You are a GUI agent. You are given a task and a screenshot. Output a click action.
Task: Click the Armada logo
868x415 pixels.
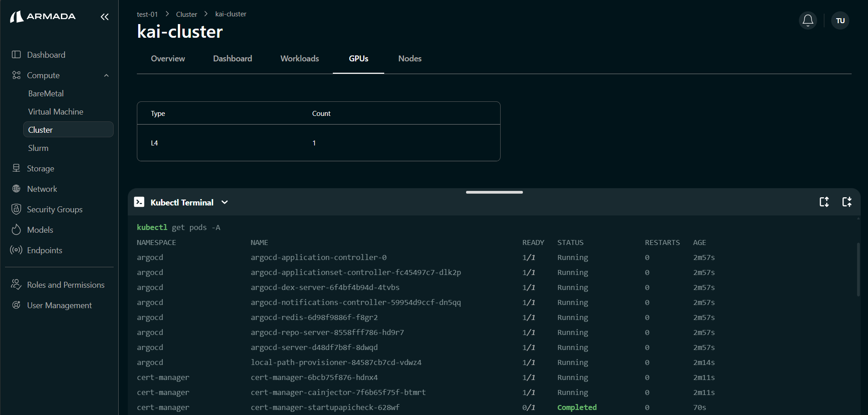click(x=43, y=17)
